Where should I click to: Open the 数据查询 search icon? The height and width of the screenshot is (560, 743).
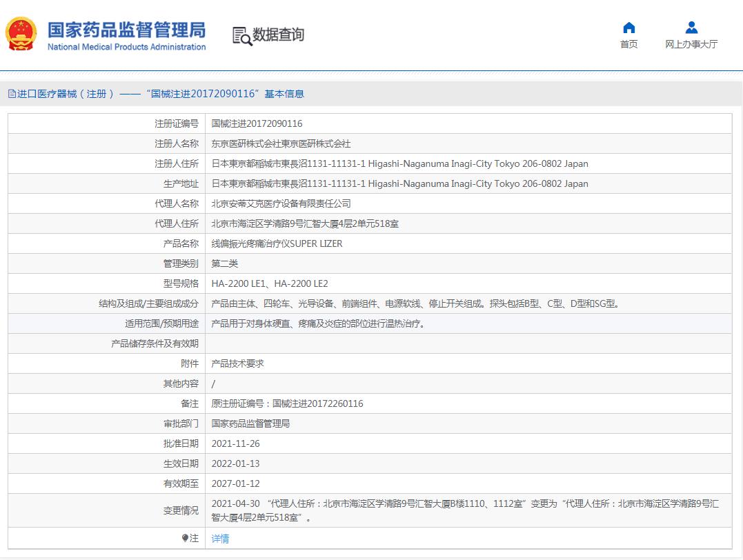point(241,36)
